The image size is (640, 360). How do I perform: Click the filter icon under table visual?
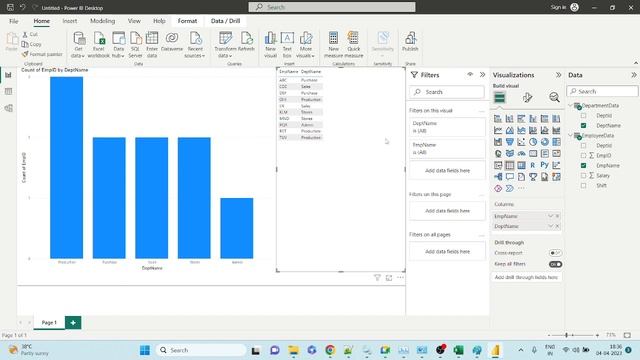click(377, 278)
